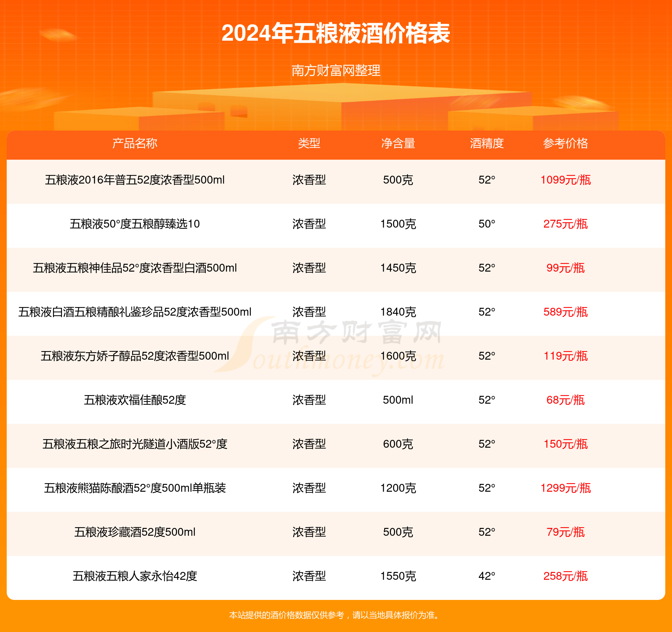Click the price 79元/瓶
Image resolution: width=672 pixels, height=632 pixels.
[x=566, y=532]
